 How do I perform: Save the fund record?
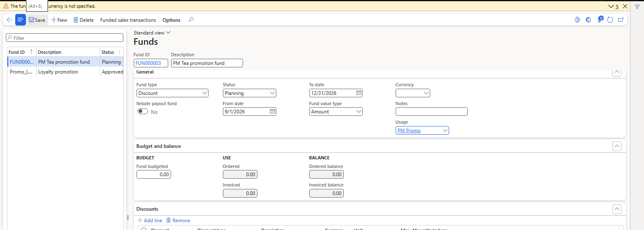[37, 20]
